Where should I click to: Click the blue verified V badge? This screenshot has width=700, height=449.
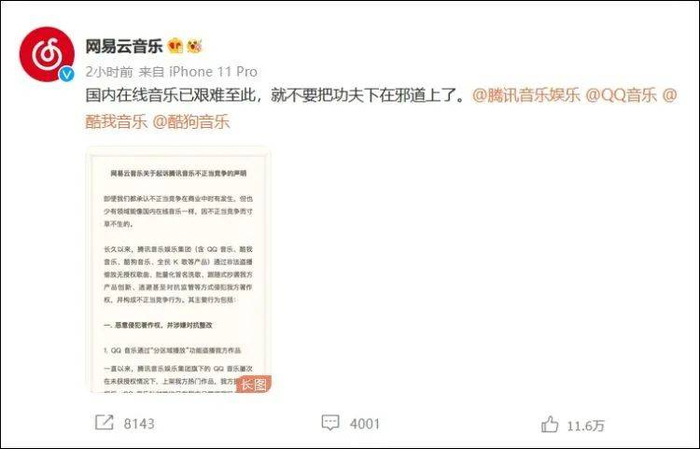tap(67, 75)
